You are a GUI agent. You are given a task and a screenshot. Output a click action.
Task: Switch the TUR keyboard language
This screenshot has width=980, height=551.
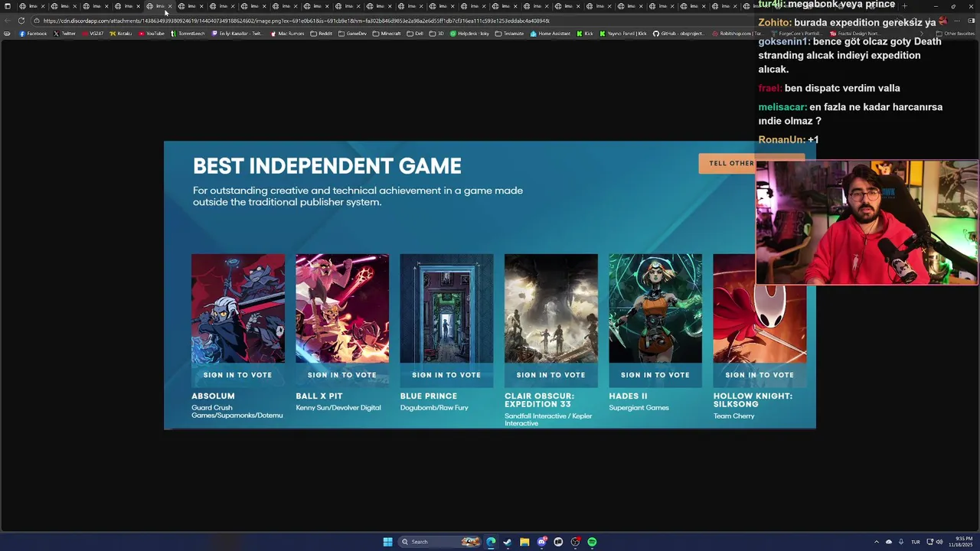tap(915, 542)
